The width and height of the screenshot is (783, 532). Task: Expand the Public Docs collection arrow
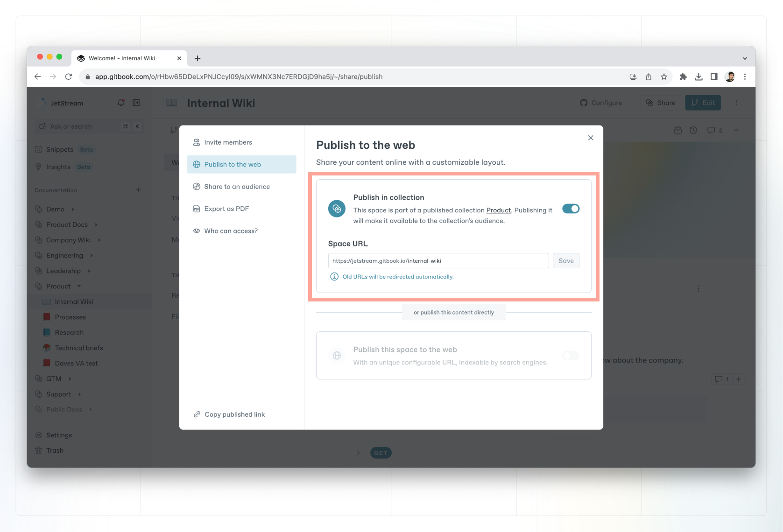(91, 409)
